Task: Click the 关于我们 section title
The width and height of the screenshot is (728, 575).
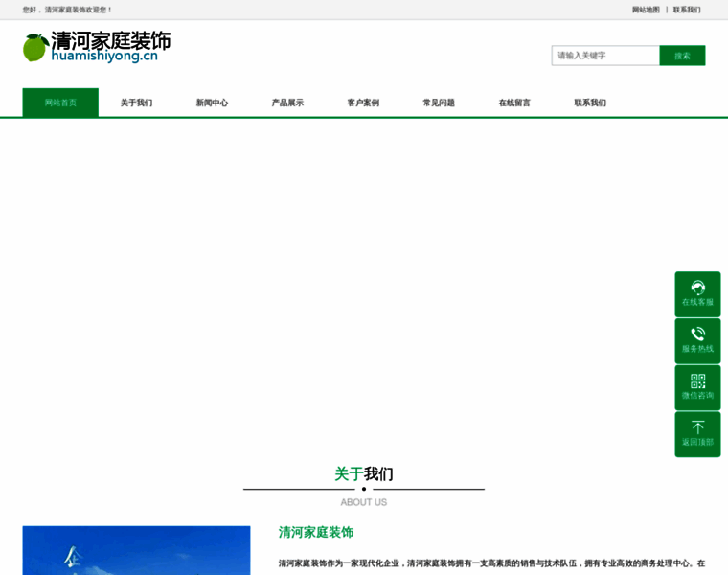Action: (364, 473)
